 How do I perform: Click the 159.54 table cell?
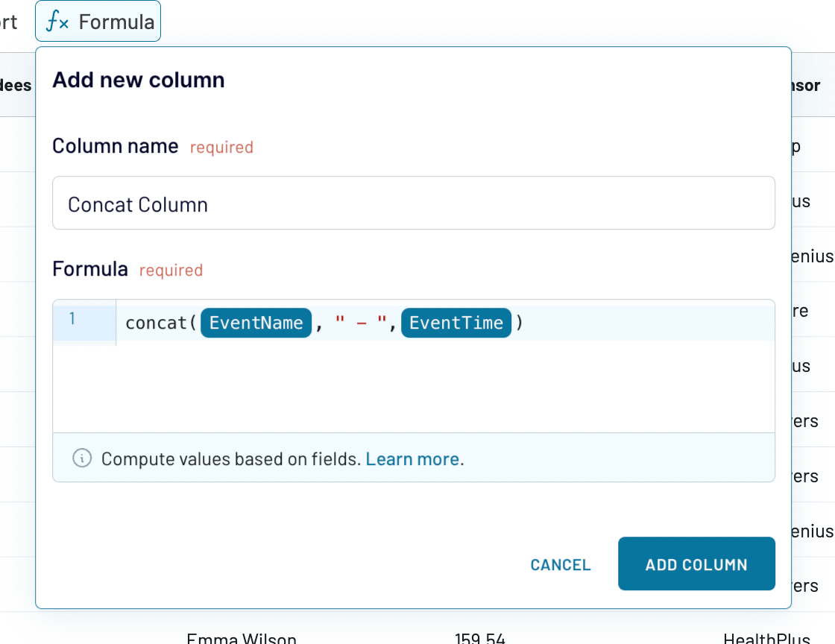click(x=479, y=637)
